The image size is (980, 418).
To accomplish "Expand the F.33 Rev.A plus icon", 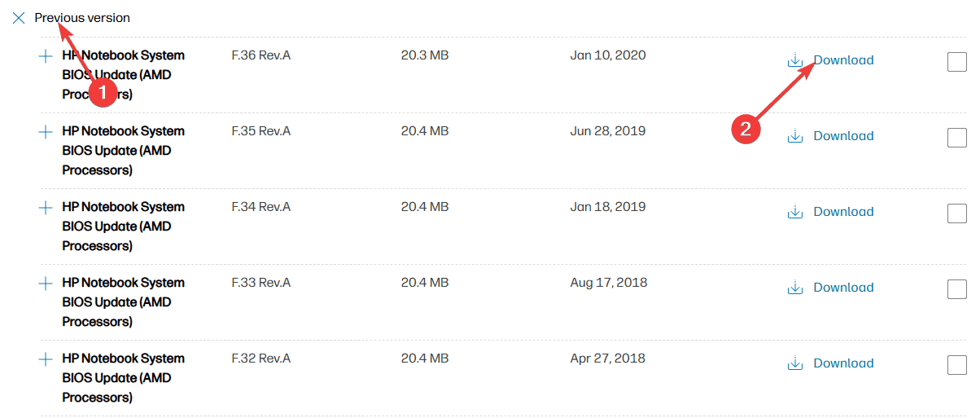I will click(46, 284).
